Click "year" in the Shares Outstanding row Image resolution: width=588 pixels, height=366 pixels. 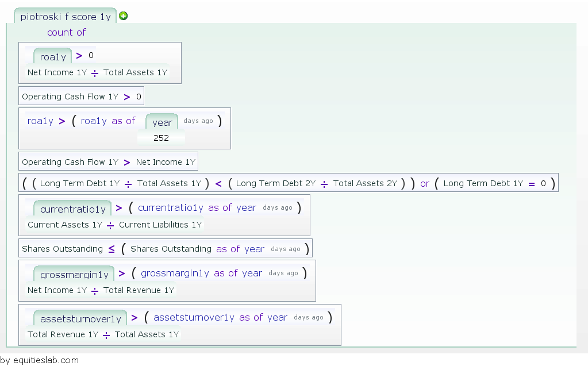point(254,249)
